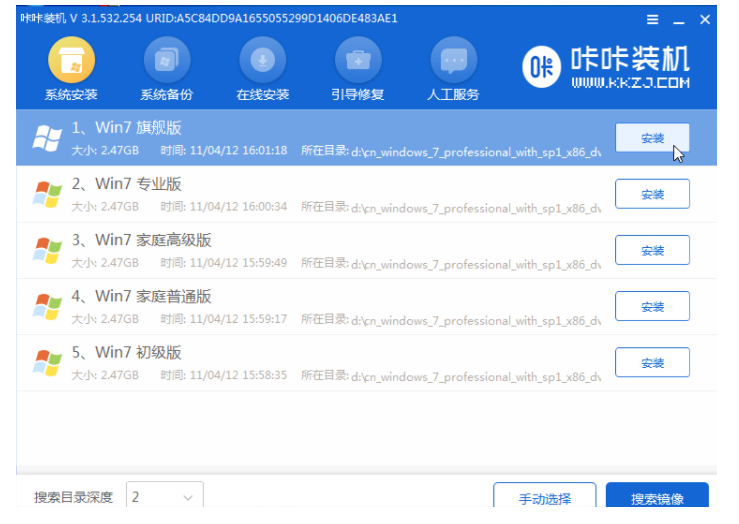Select the row title 3、Win7 家庭高级版
Screen dimensions: 739x524
(141, 240)
